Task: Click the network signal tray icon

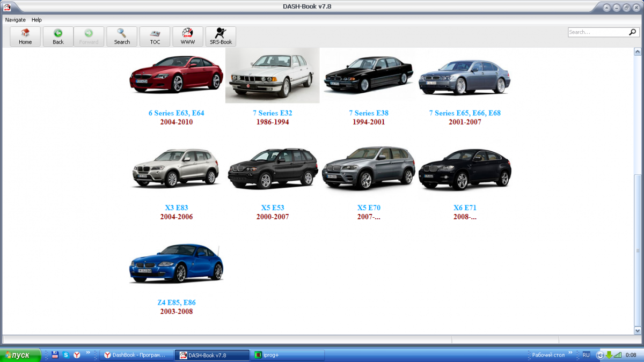Action: click(x=618, y=355)
